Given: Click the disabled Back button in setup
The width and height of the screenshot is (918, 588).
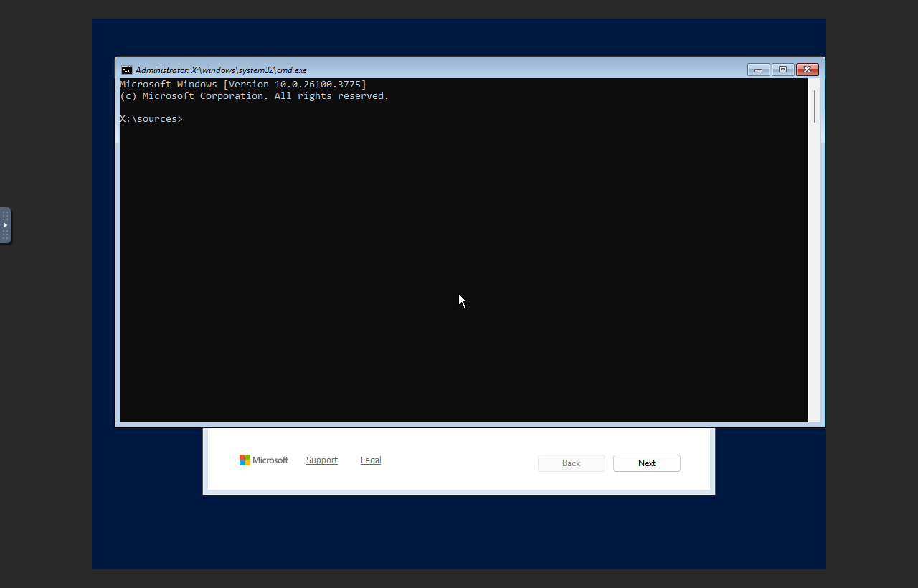Looking at the screenshot, I should (x=572, y=463).
